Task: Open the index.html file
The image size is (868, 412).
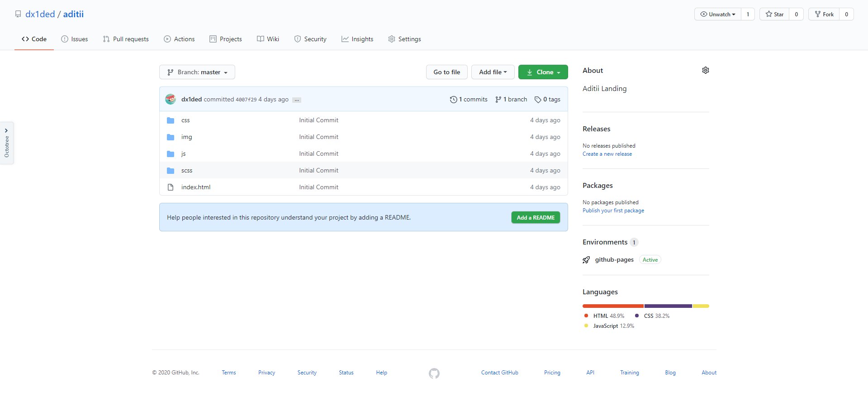Action: [196, 187]
